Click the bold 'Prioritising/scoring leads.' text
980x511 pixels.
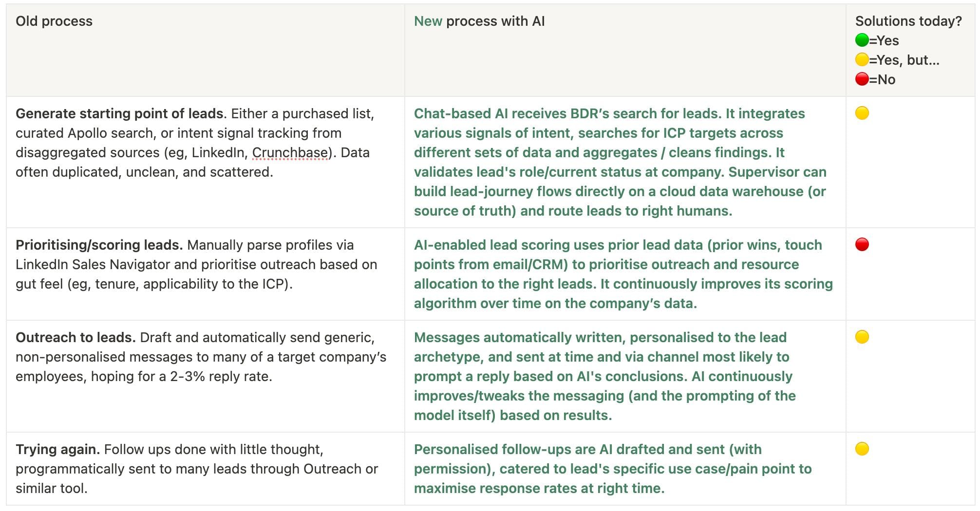tap(99, 245)
